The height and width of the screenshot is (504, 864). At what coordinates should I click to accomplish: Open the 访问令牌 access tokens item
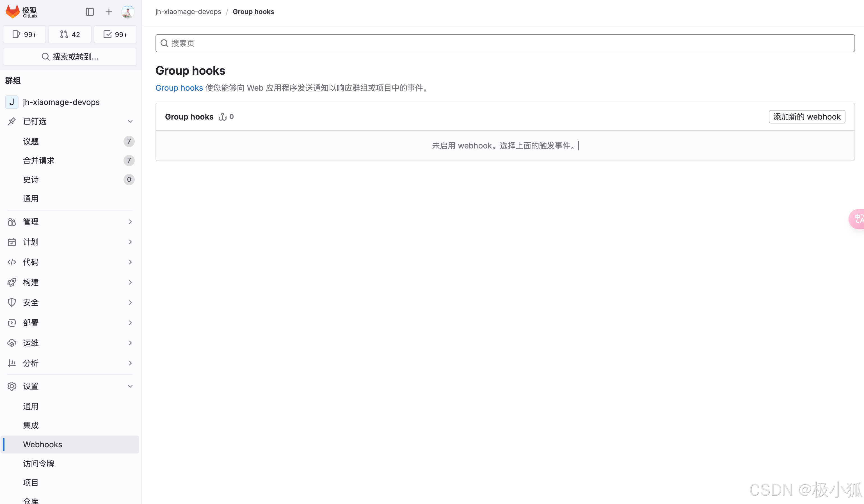click(38, 464)
